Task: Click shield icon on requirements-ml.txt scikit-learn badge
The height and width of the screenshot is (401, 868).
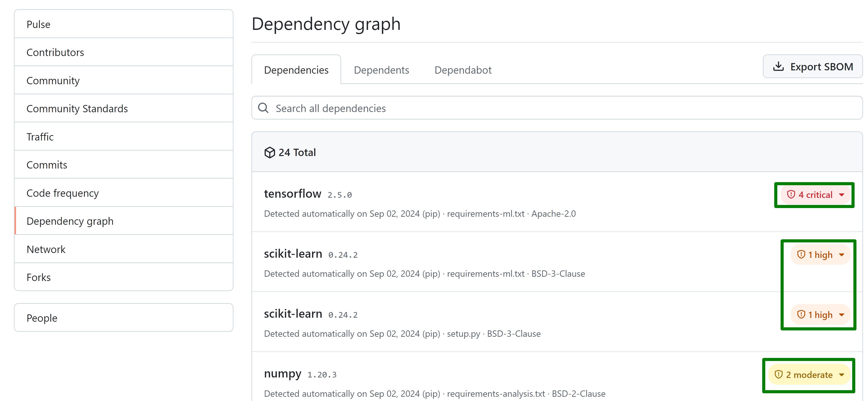Action: (801, 254)
